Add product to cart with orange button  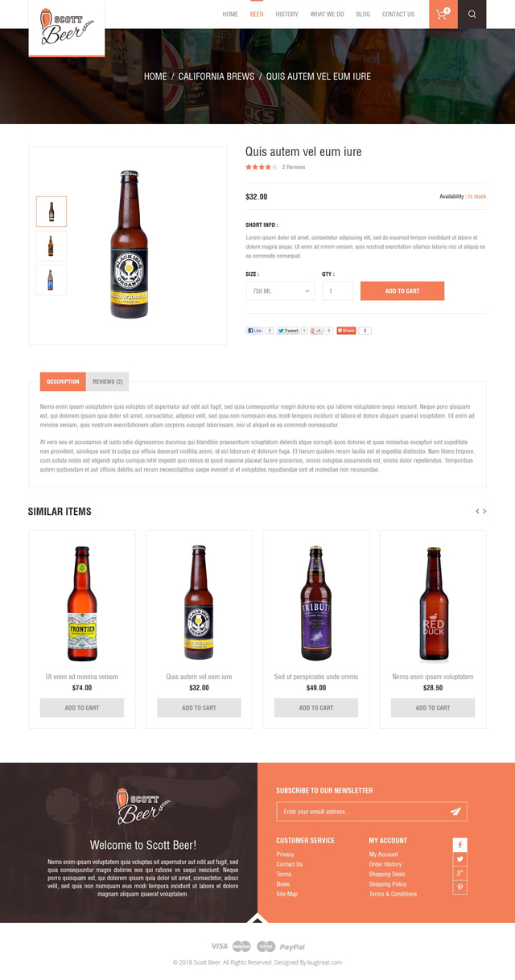(402, 290)
